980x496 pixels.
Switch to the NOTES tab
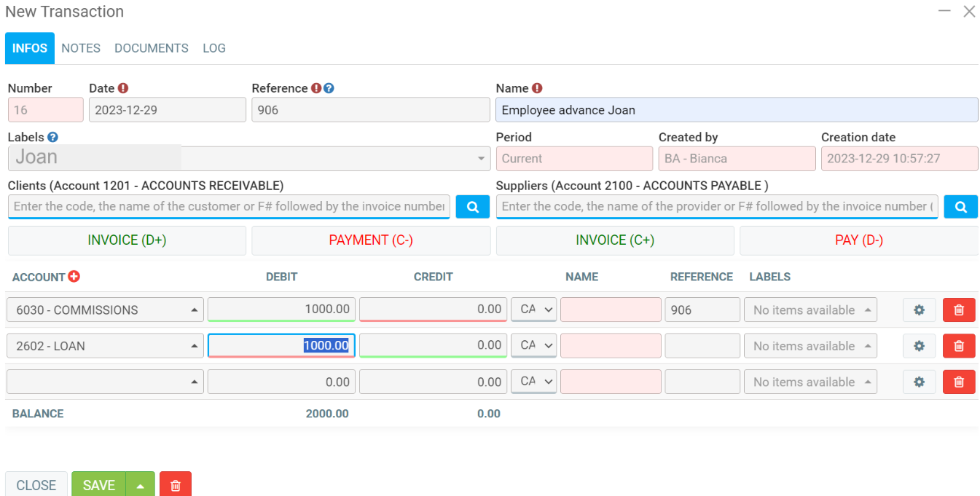click(x=81, y=48)
